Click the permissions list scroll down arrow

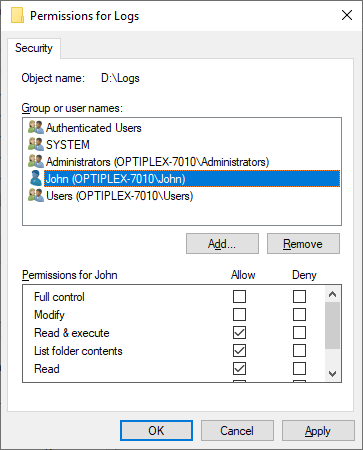[332, 374]
